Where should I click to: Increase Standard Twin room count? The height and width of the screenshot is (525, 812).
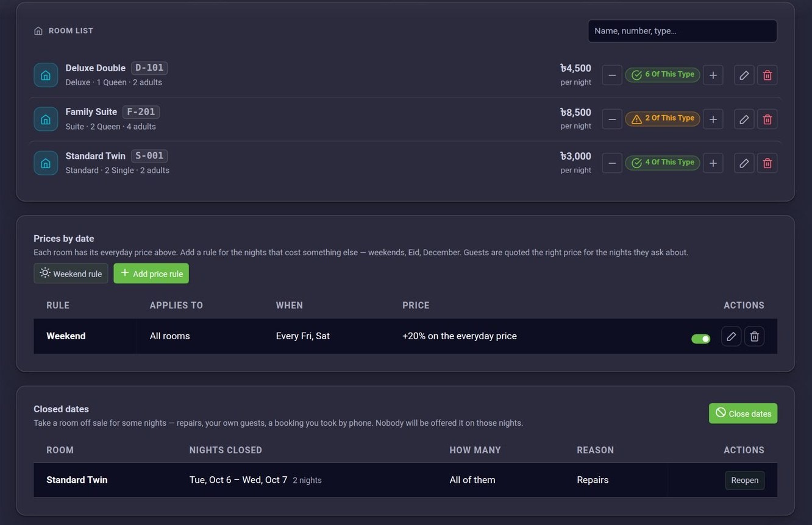[713, 163]
